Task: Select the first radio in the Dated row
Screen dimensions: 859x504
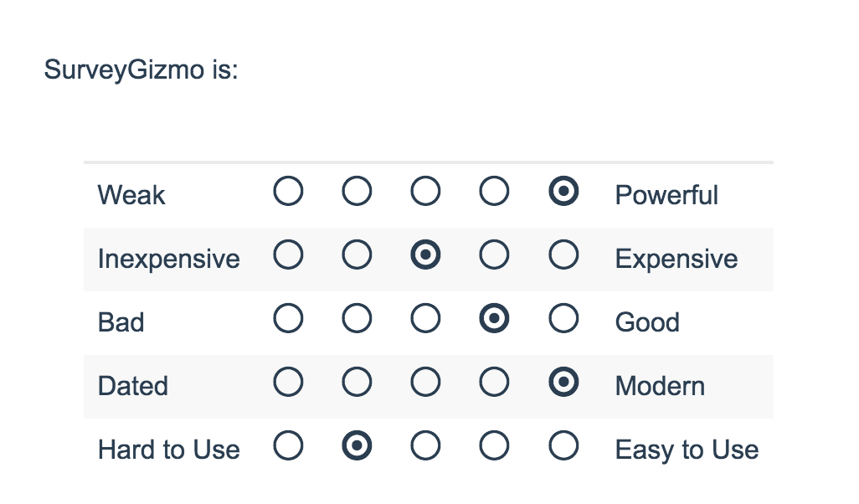Action: point(288,383)
